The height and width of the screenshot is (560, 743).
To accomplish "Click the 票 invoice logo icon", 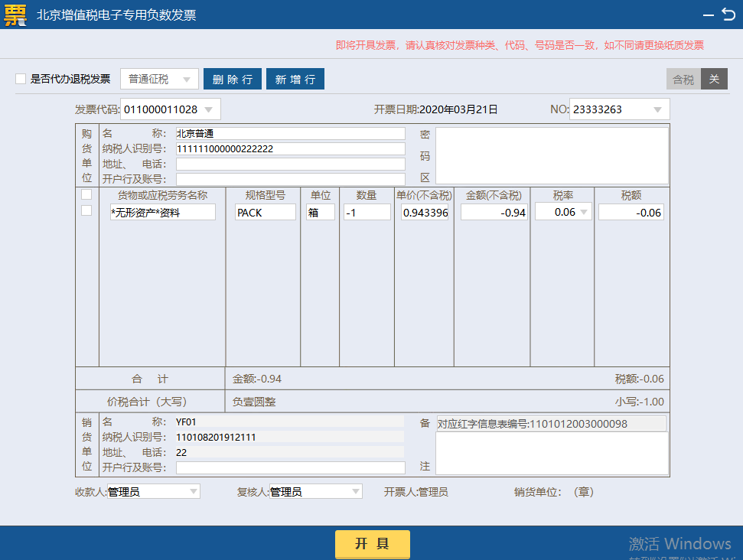I will click(16, 15).
